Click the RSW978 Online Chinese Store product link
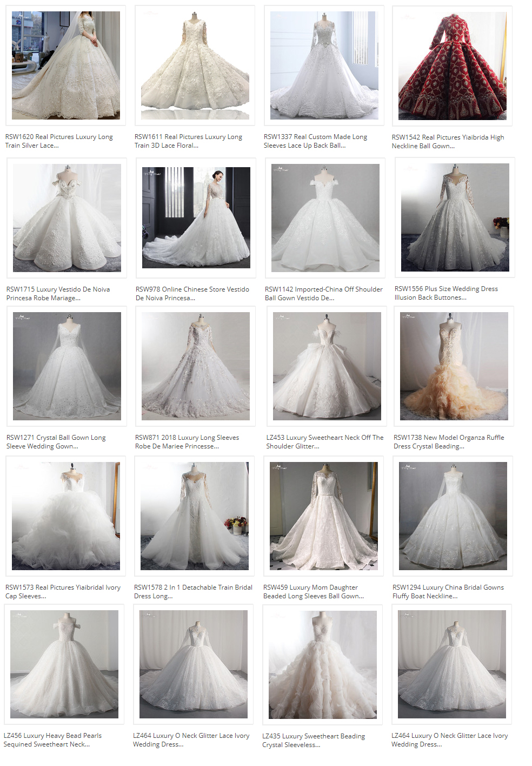The width and height of the screenshot is (532, 766). point(191,293)
